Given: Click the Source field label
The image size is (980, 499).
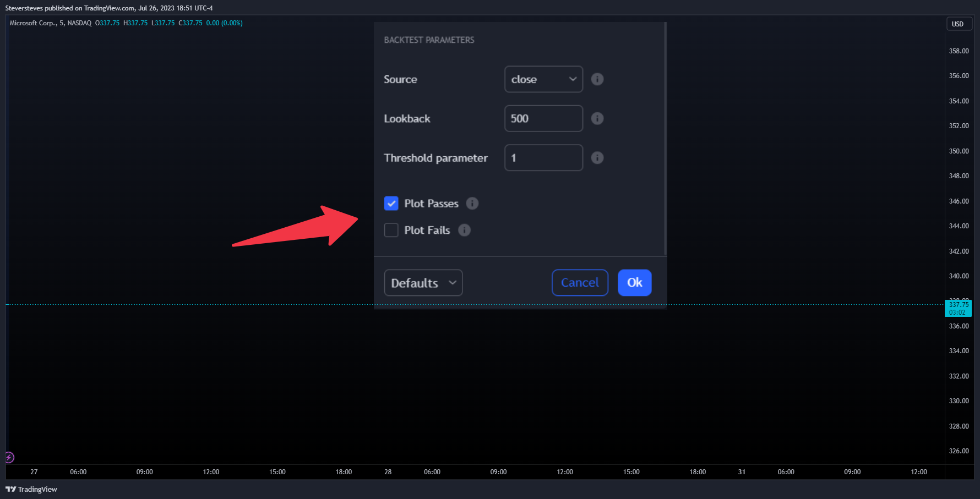Looking at the screenshot, I should [400, 79].
